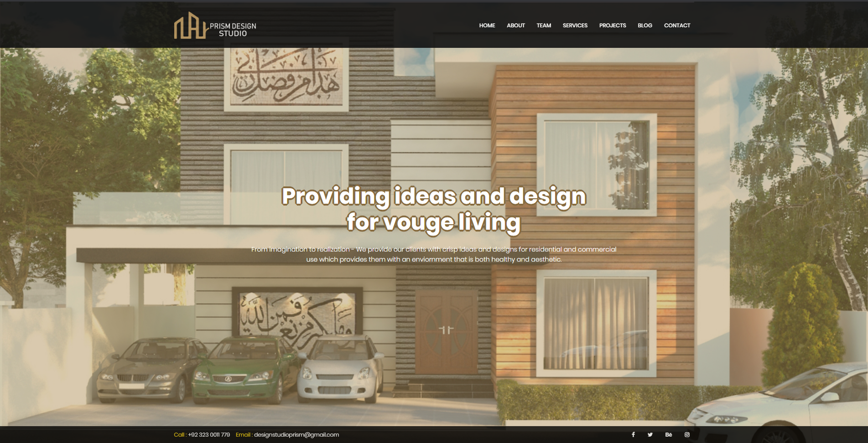
Task: Navigate to the Projects section
Action: coord(612,26)
